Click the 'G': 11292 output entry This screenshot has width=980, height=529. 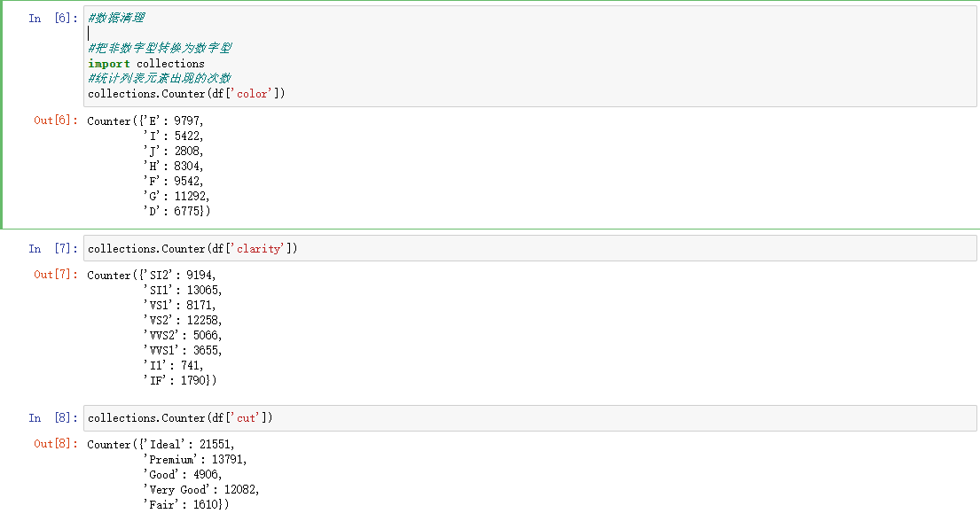click(176, 196)
